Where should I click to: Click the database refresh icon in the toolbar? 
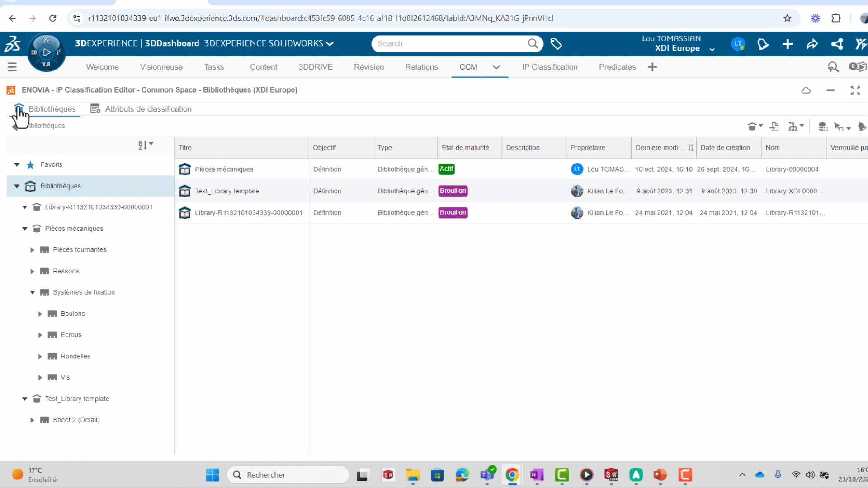click(824, 127)
